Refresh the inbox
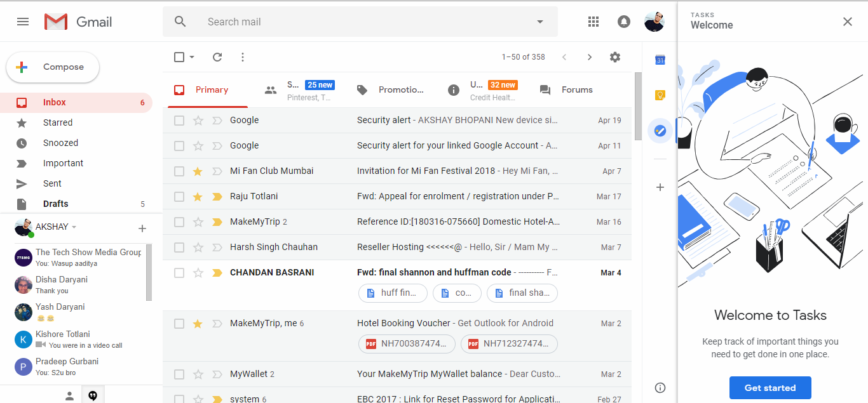The width and height of the screenshot is (868, 403). click(217, 56)
